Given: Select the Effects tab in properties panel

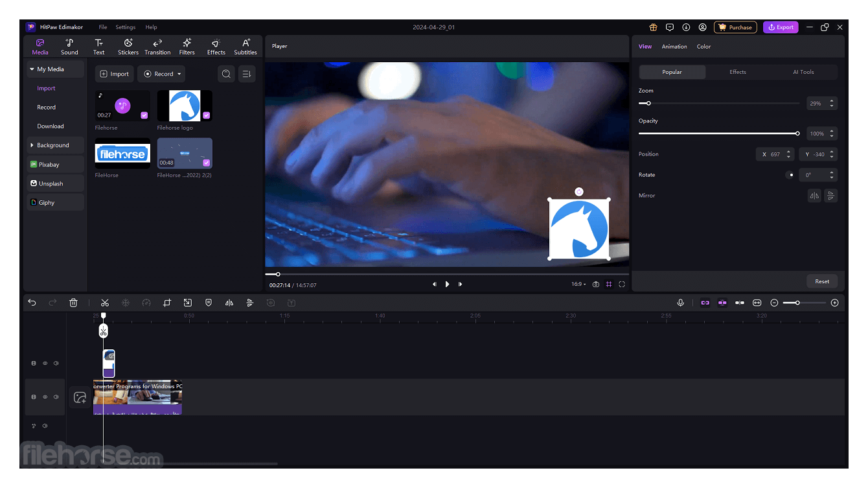Looking at the screenshot, I should pos(738,72).
